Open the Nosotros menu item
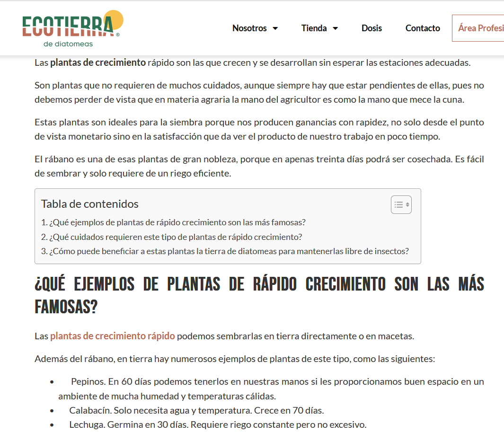The image size is (504, 433). [x=249, y=28]
